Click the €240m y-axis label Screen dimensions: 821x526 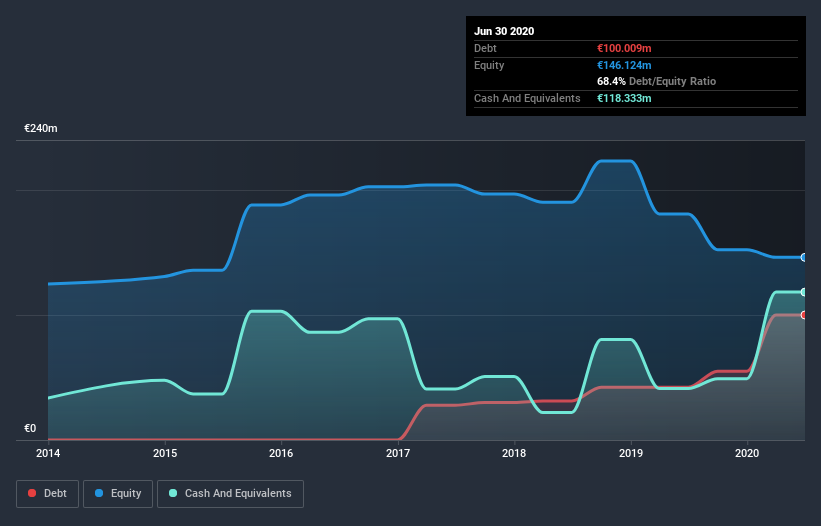(x=41, y=128)
